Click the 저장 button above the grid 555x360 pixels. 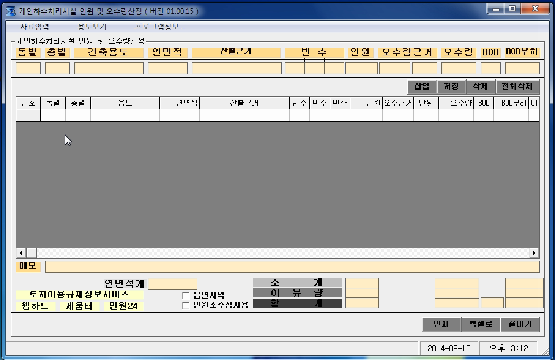(451, 87)
